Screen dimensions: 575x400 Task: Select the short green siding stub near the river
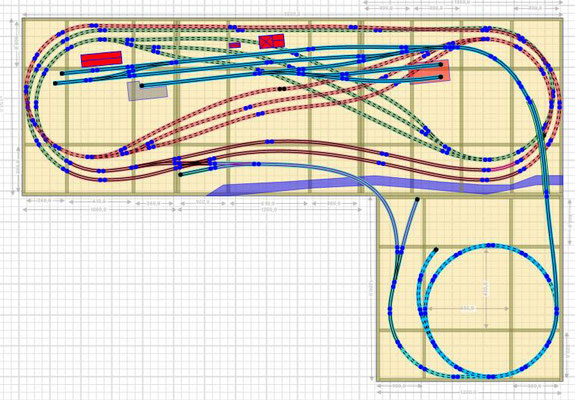194,171
